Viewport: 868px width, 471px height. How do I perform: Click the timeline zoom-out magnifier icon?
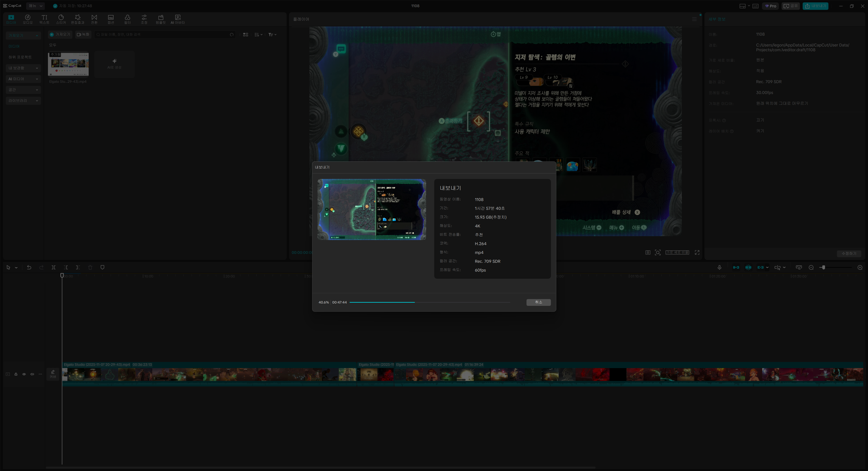point(811,267)
